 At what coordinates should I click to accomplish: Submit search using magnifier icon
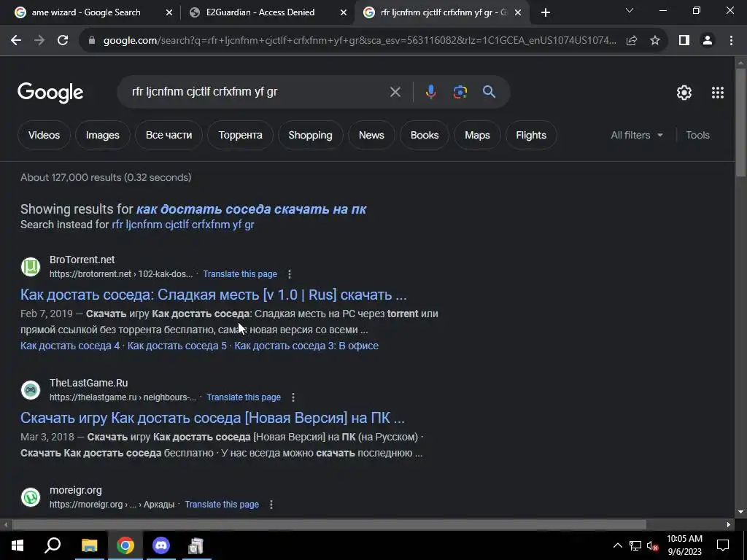pos(489,92)
